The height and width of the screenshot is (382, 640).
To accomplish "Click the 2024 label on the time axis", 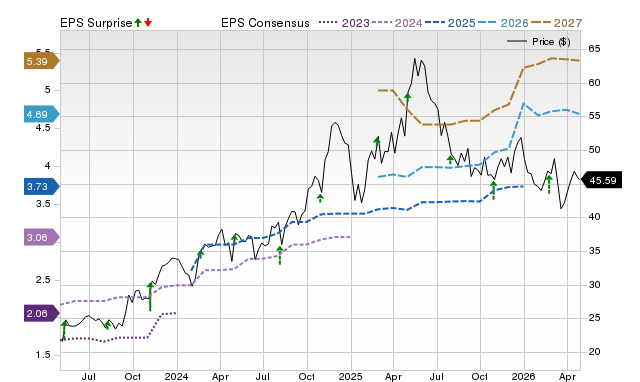I will tap(176, 376).
